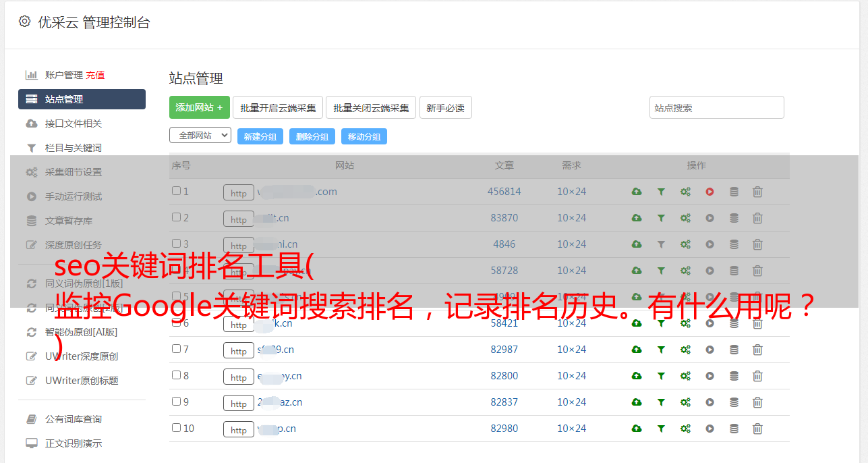Screen dimensions: 868x463
Task: Click the 站点搜索 search field
Action: (716, 107)
